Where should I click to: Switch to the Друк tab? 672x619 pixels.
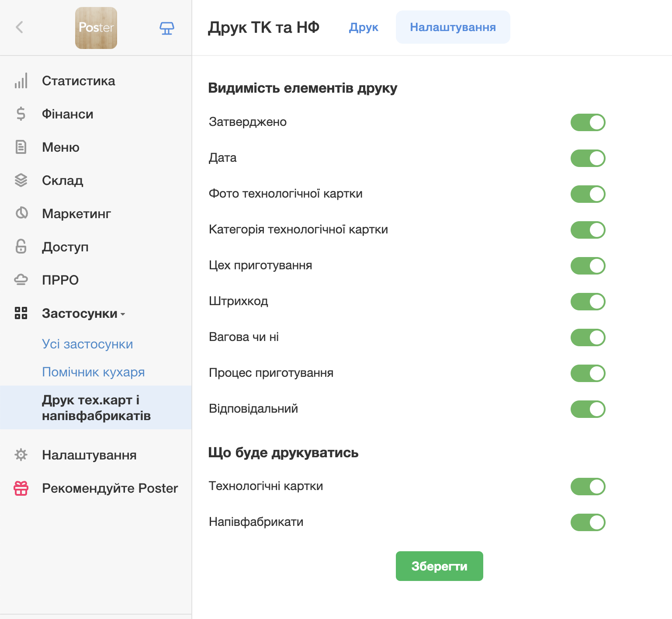(364, 27)
